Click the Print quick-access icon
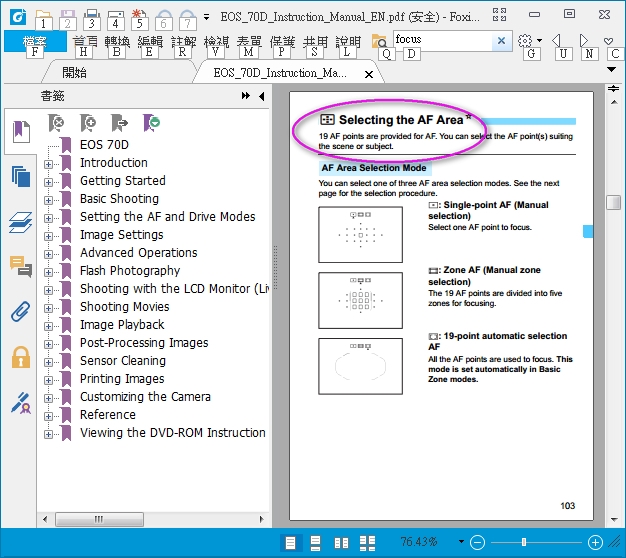The image size is (626, 558). point(91,20)
